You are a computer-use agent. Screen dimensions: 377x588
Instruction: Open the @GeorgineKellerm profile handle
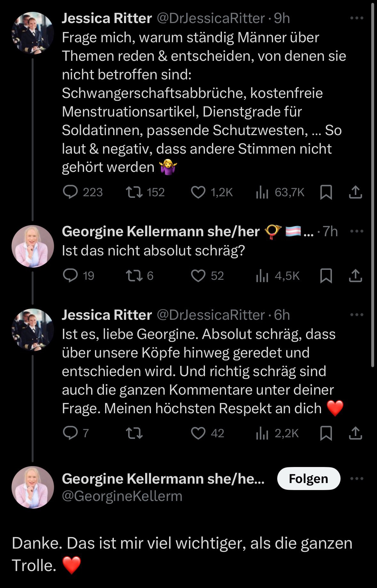(x=122, y=496)
